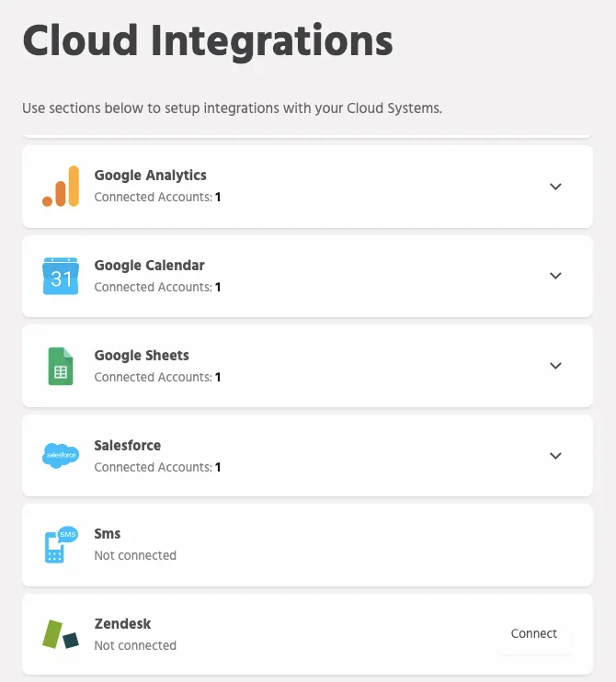The width and height of the screenshot is (616, 682).
Task: Expand the Google Sheets section chevron
Action: click(555, 366)
